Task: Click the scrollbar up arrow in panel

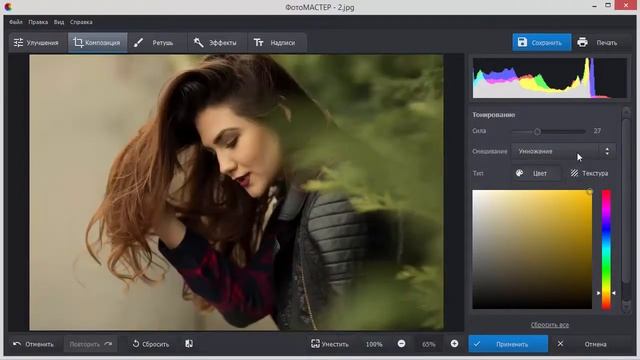Action: click(626, 110)
